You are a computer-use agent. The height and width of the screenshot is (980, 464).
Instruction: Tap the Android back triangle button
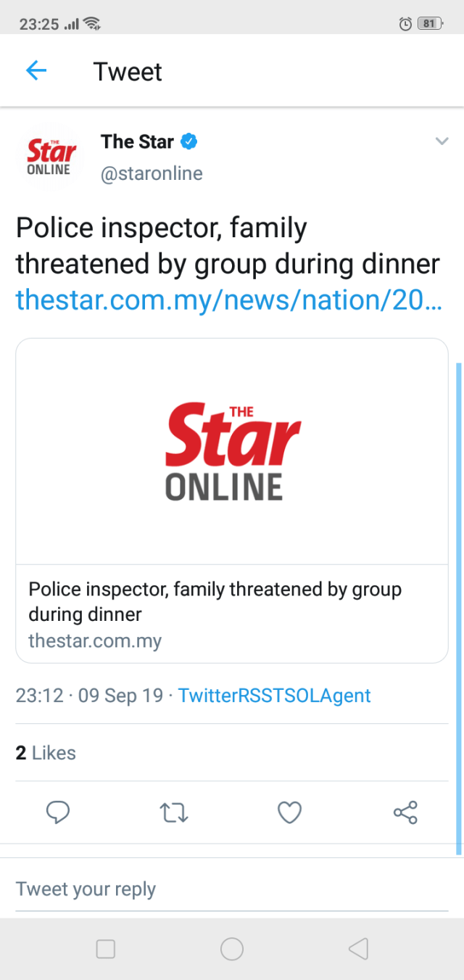point(358,949)
